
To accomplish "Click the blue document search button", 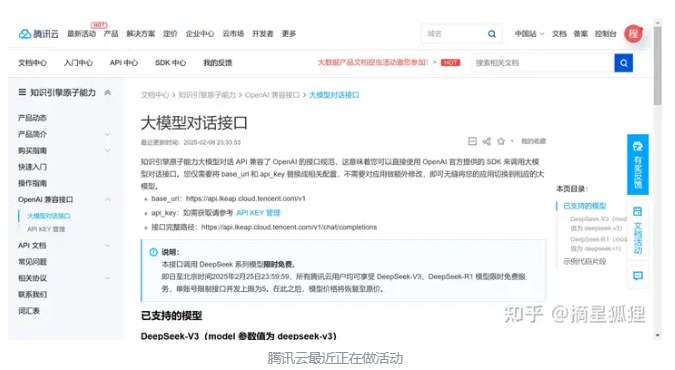I will click(x=623, y=63).
